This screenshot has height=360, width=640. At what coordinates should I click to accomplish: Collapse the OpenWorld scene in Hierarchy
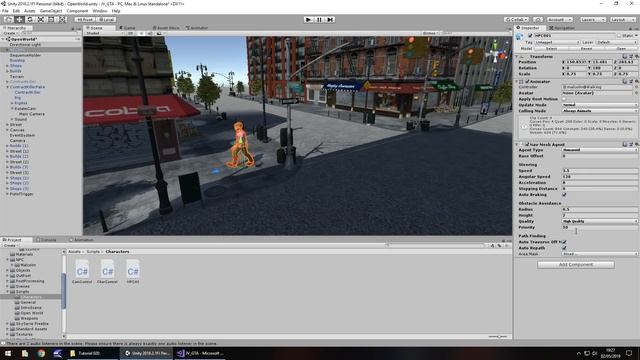(3, 39)
